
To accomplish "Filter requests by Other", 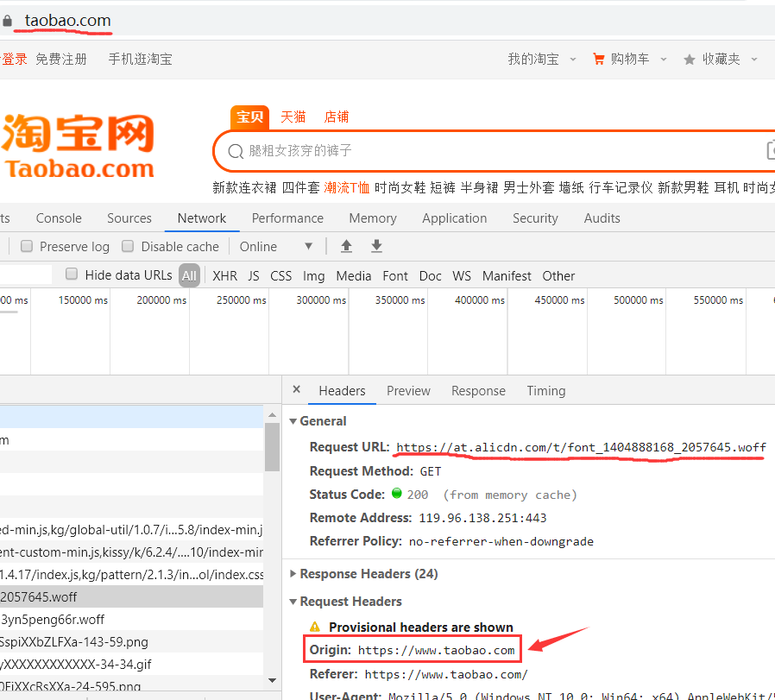I will [x=558, y=276].
